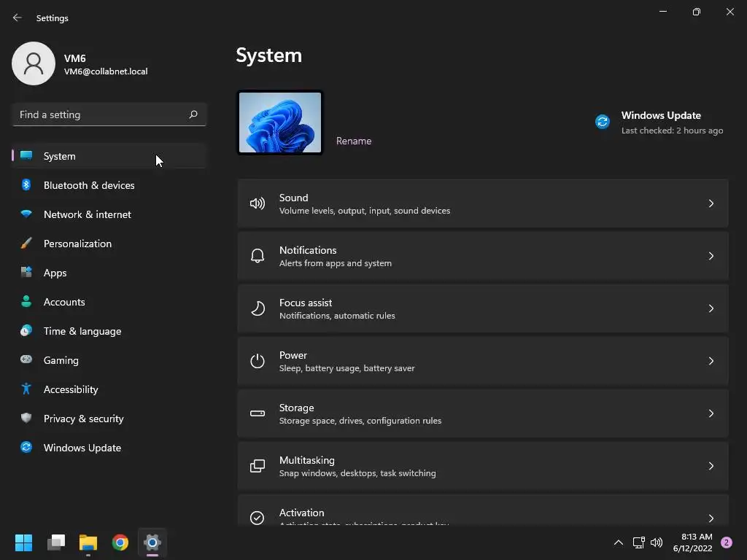Click the blue Windows Update icon at top right
This screenshot has width=747, height=560.
(x=602, y=122)
